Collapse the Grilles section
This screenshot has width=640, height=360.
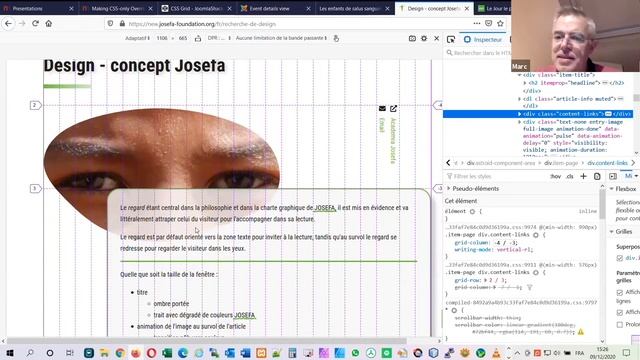[611, 232]
